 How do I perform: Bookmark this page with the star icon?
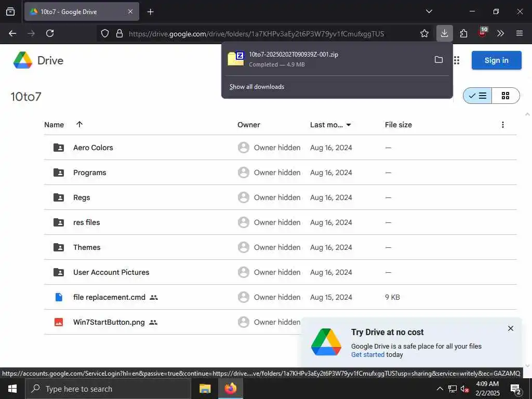(424, 33)
